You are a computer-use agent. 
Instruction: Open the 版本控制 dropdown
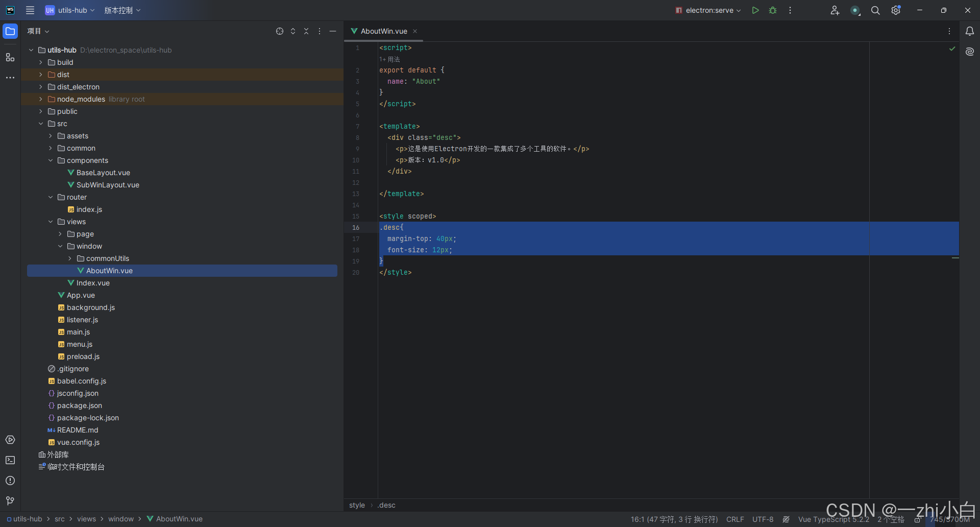coord(122,10)
